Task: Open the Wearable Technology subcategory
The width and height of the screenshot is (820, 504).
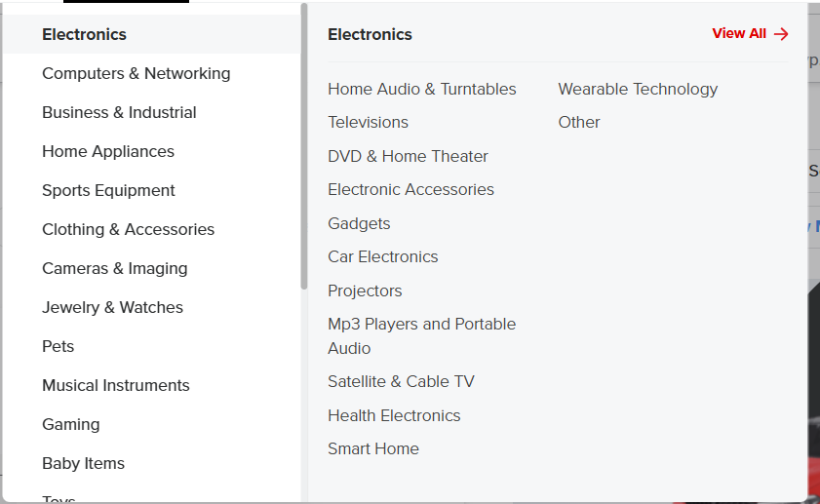Action: [638, 89]
